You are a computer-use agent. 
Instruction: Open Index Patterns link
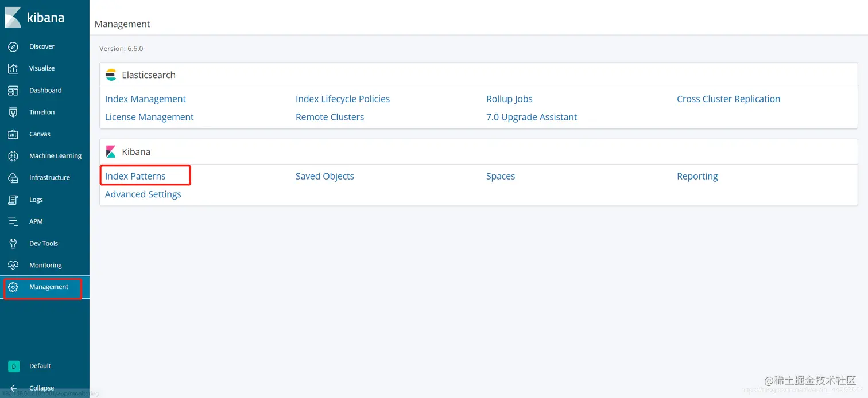tap(135, 176)
